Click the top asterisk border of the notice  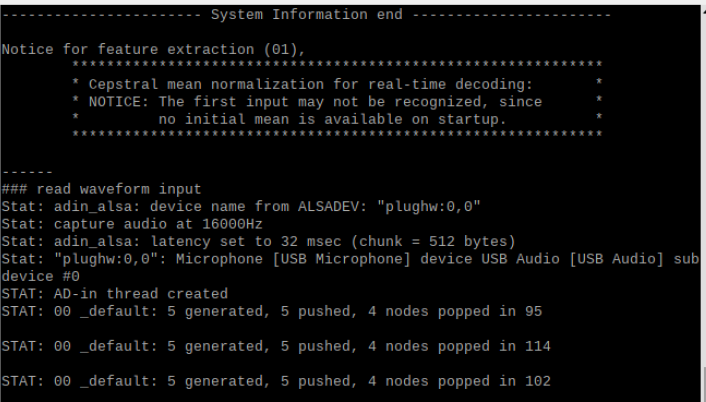pyautogui.click(x=337, y=66)
